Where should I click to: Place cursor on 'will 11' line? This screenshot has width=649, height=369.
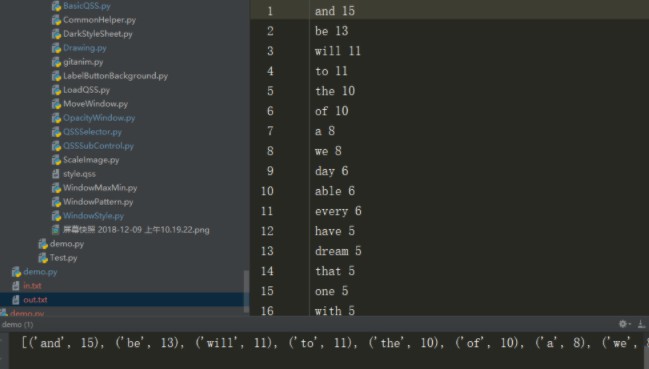338,51
